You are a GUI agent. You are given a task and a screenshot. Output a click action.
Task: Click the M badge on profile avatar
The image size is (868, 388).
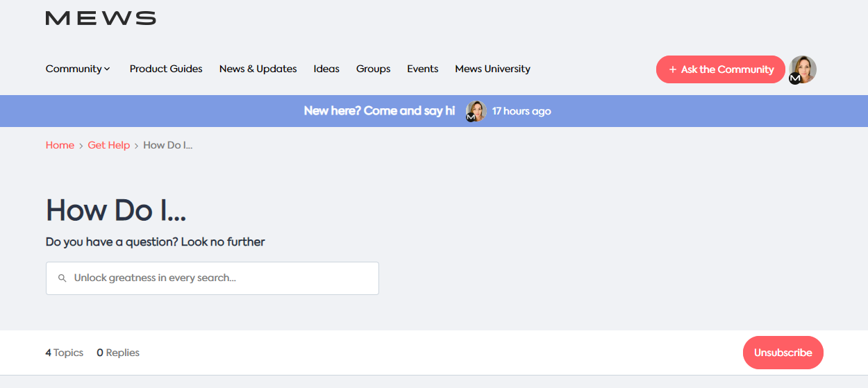(x=795, y=78)
